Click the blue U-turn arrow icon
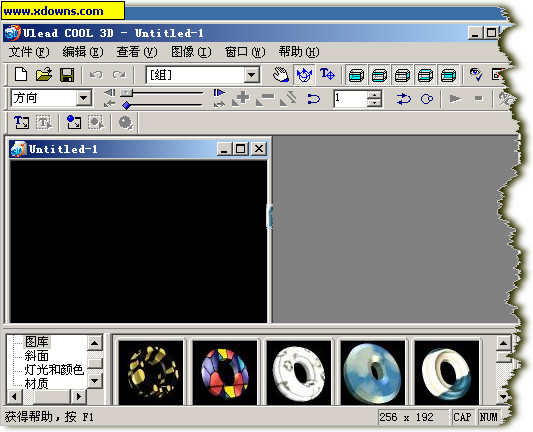Image resolution: width=533 pixels, height=432 pixels. (x=313, y=99)
